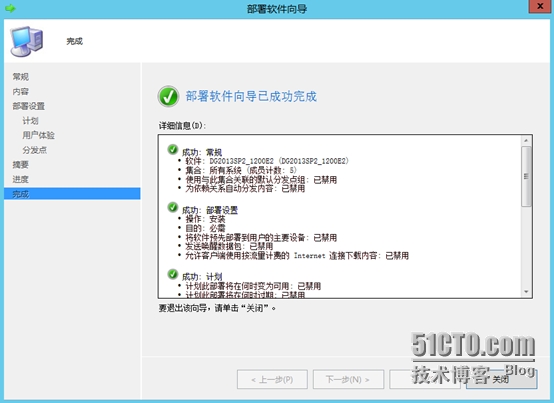Click the computer wizard icon in header

coord(26,41)
